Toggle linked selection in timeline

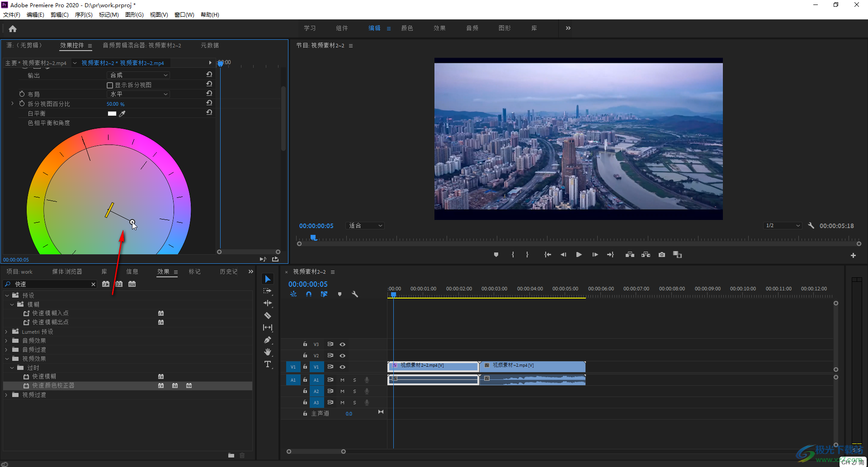(x=324, y=294)
